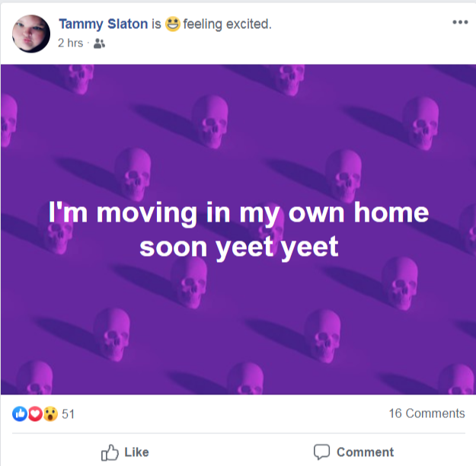Screen dimensions: 476x466
Task: Click the blue thumbs-up reaction icon
Action: (x=20, y=413)
